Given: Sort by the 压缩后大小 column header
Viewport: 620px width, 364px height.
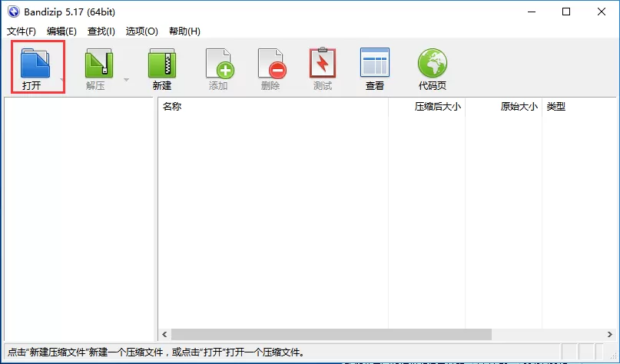Looking at the screenshot, I should tap(426, 106).
